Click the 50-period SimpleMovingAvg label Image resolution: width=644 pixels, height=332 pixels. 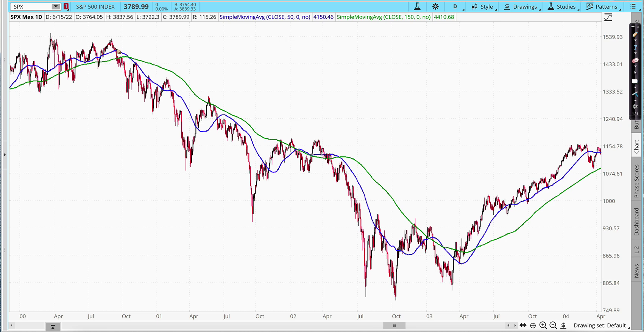tap(265, 17)
